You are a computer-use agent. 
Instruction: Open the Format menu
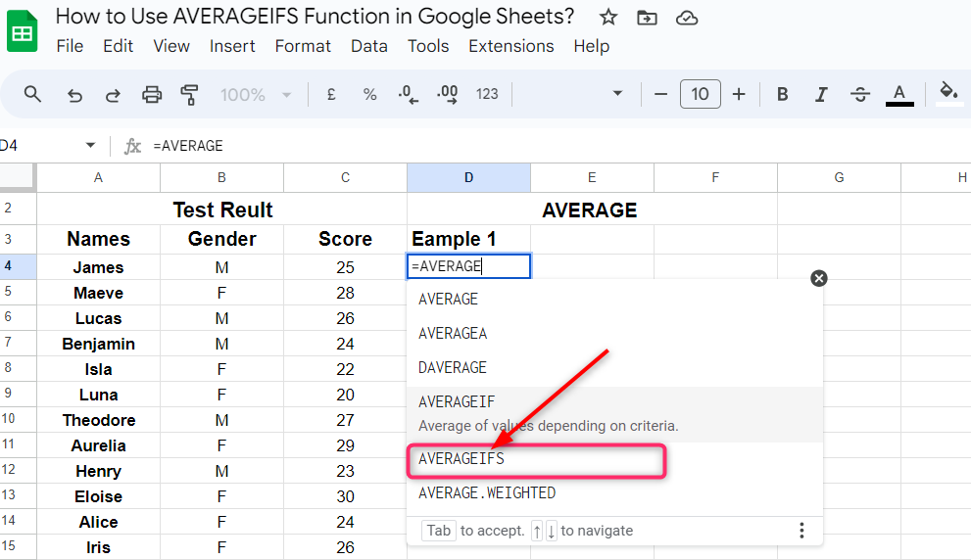(x=303, y=46)
